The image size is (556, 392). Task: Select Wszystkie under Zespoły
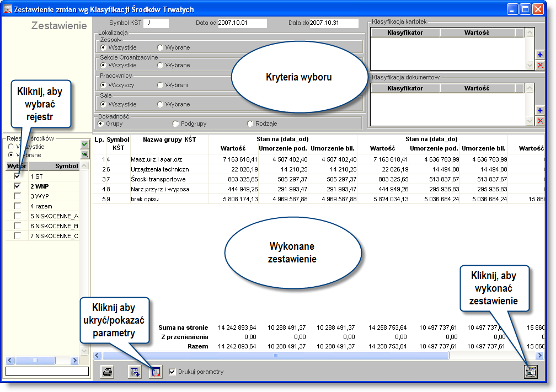[x=103, y=47]
